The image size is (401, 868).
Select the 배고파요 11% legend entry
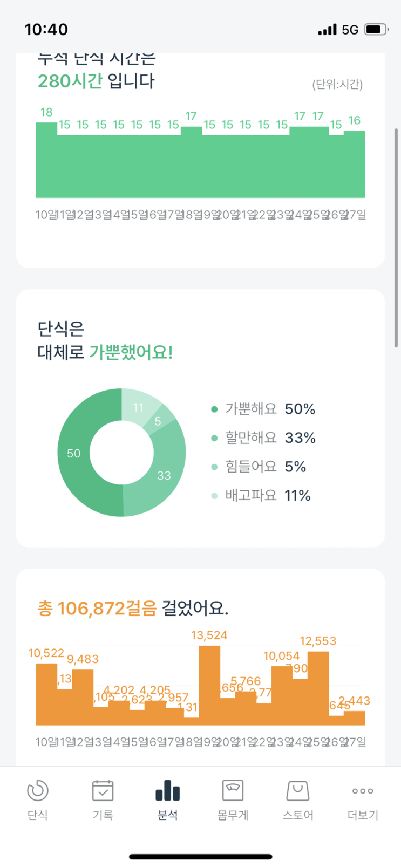pos(261,495)
